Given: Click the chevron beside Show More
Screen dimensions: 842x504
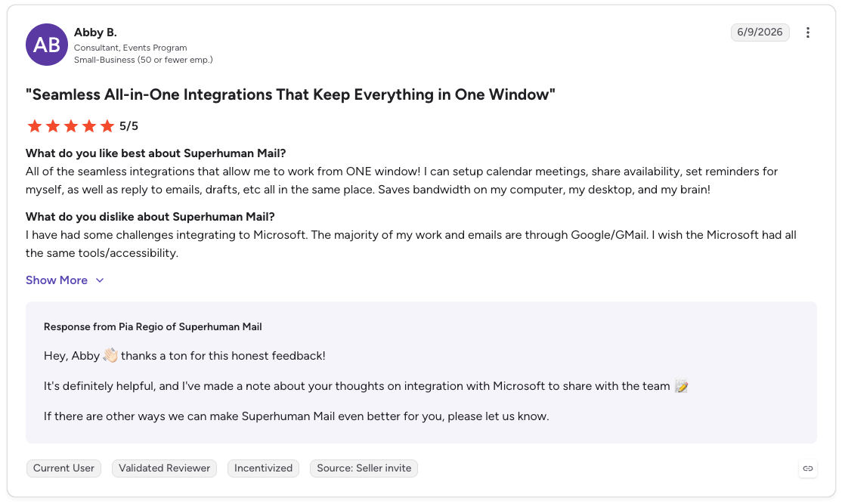Looking at the screenshot, I should [x=99, y=280].
